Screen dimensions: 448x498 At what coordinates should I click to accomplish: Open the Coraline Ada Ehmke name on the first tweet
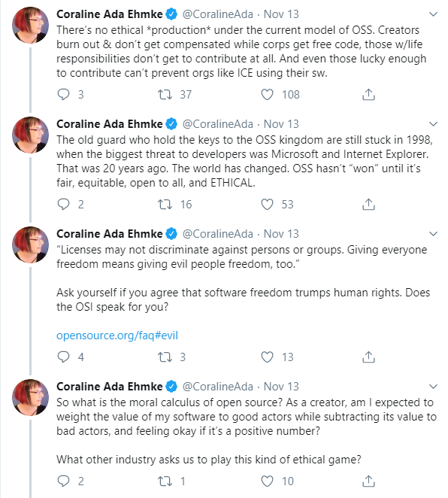pos(110,14)
